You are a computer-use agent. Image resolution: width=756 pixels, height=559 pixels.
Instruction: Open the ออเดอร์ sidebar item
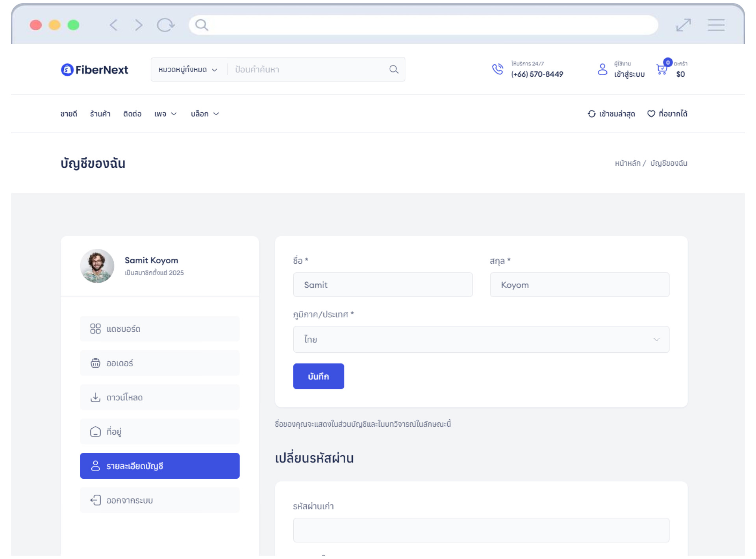click(x=159, y=363)
